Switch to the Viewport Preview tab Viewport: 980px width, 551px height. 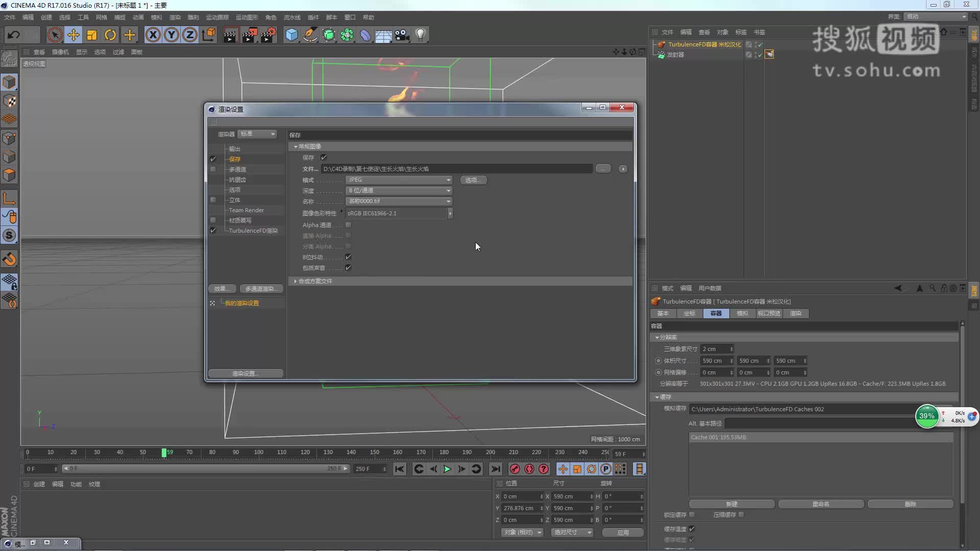pyautogui.click(x=769, y=313)
